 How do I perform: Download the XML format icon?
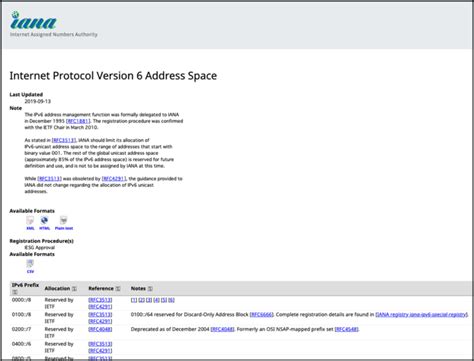click(30, 220)
